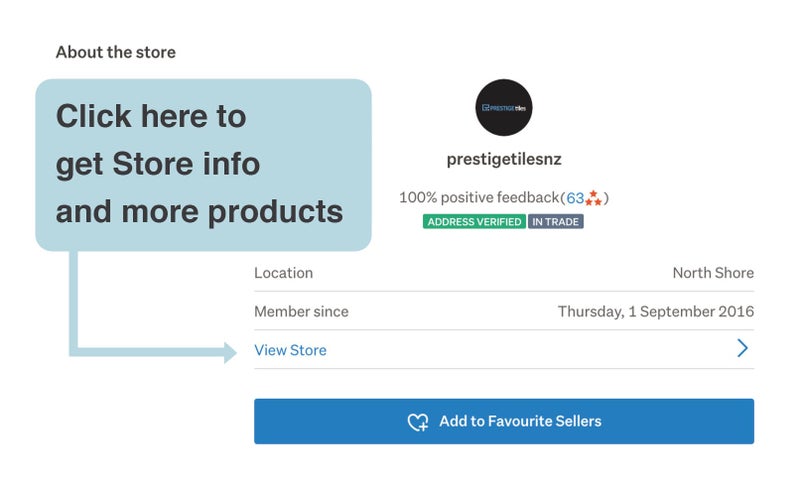Click 'Click here to' text in callout
This screenshot has width=800, height=484.
[151, 116]
